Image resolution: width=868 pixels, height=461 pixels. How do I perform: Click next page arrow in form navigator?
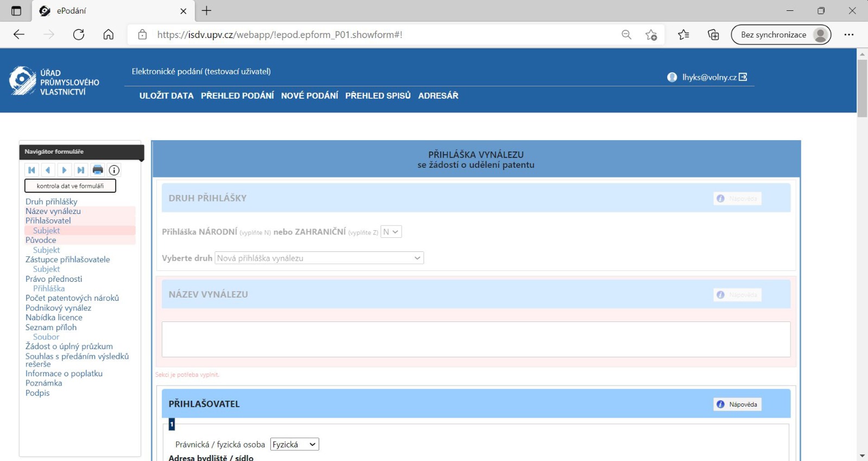click(64, 170)
